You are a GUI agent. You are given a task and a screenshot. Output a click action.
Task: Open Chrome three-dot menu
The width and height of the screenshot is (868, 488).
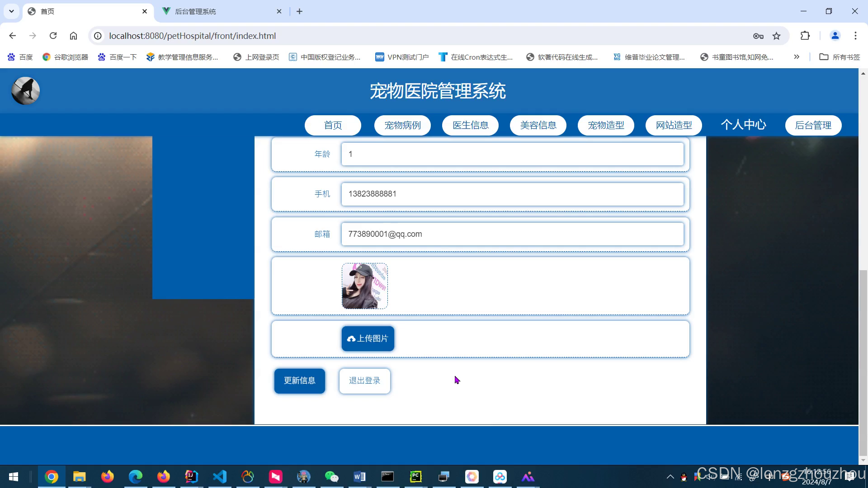855,36
